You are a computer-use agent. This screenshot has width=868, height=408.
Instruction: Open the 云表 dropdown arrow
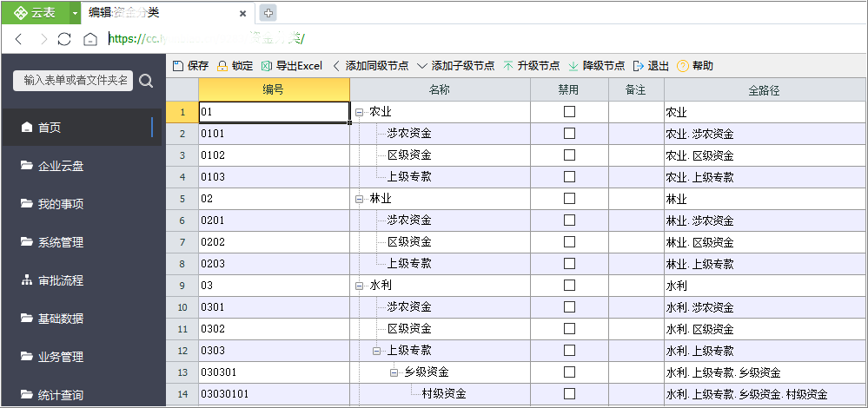75,13
